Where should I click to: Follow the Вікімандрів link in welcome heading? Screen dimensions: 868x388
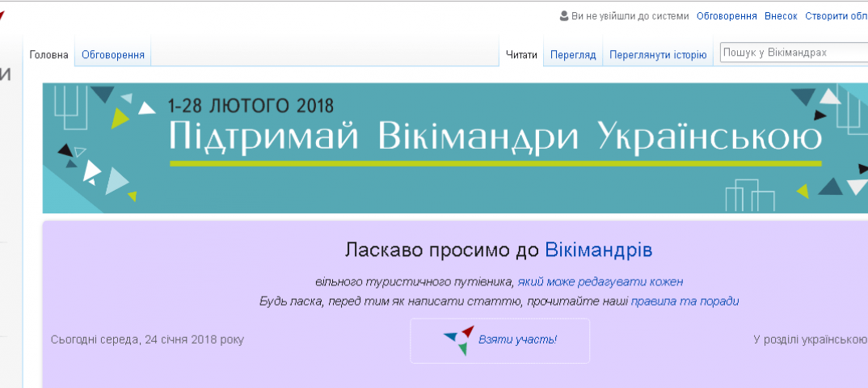click(598, 249)
